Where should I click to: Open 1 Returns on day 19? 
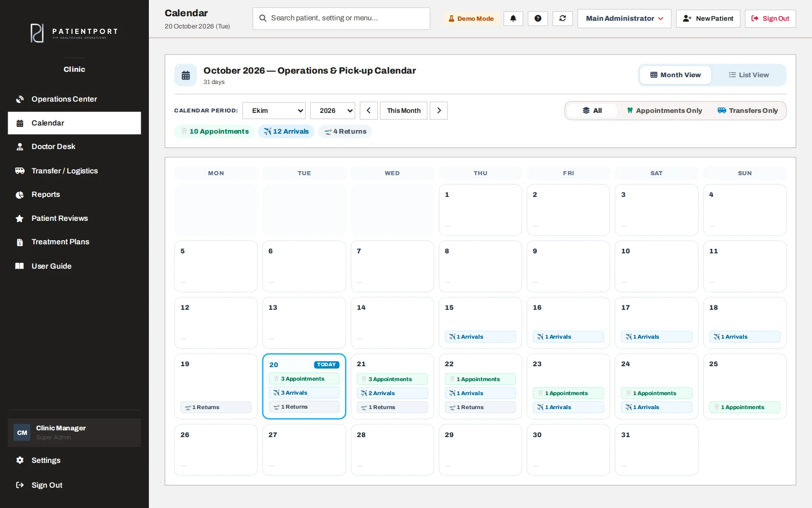[216, 407]
